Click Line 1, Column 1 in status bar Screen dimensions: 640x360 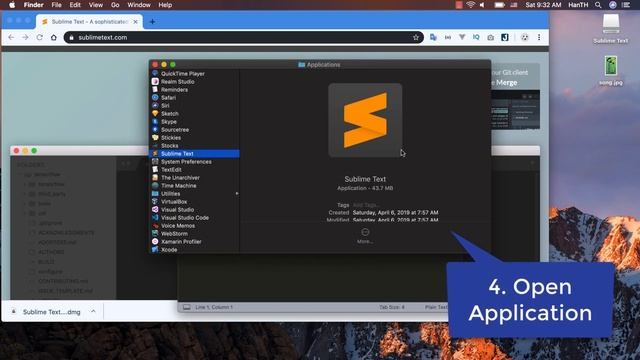tap(214, 307)
